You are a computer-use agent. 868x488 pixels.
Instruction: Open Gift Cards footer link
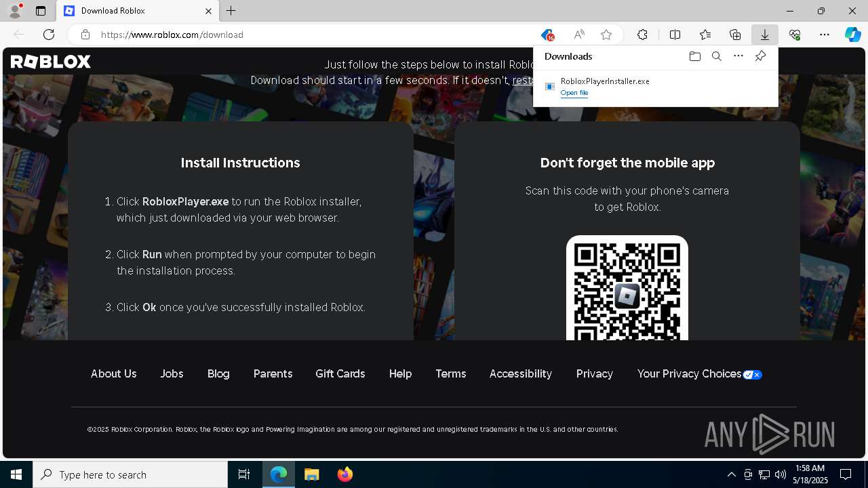coord(340,373)
